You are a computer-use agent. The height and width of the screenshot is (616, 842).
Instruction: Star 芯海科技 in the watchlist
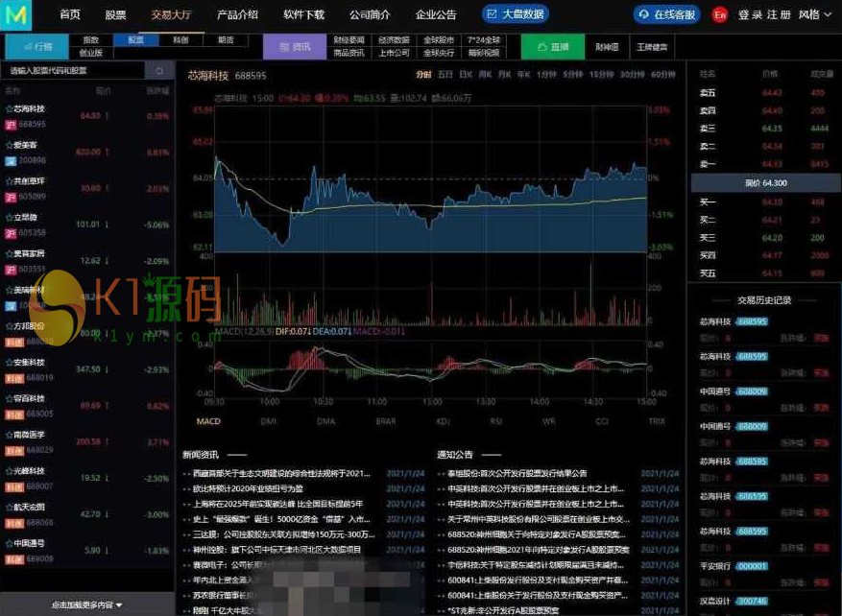[x=10, y=109]
